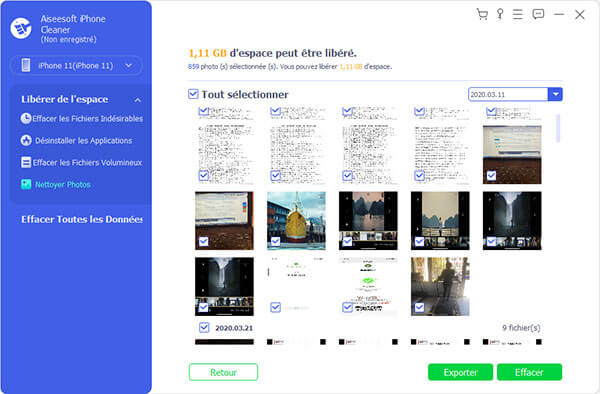Click the 2020.03.11 date field

point(508,94)
